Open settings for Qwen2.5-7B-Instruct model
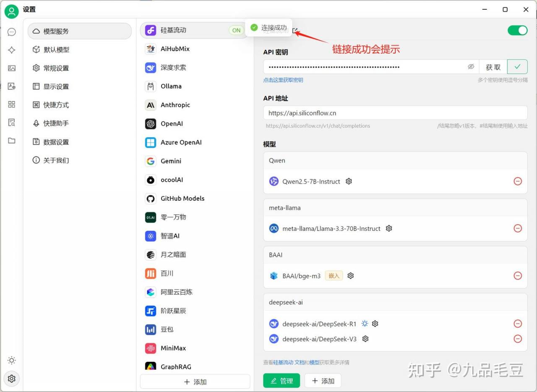 pos(349,181)
